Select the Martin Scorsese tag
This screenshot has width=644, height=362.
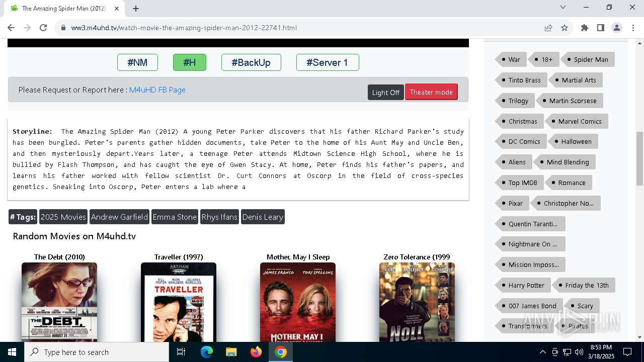(x=570, y=101)
